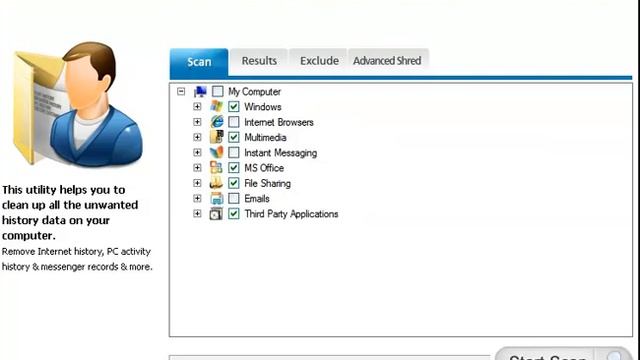Enable the Emails checkbox
Image resolution: width=640 pixels, height=360 pixels.
[233, 198]
